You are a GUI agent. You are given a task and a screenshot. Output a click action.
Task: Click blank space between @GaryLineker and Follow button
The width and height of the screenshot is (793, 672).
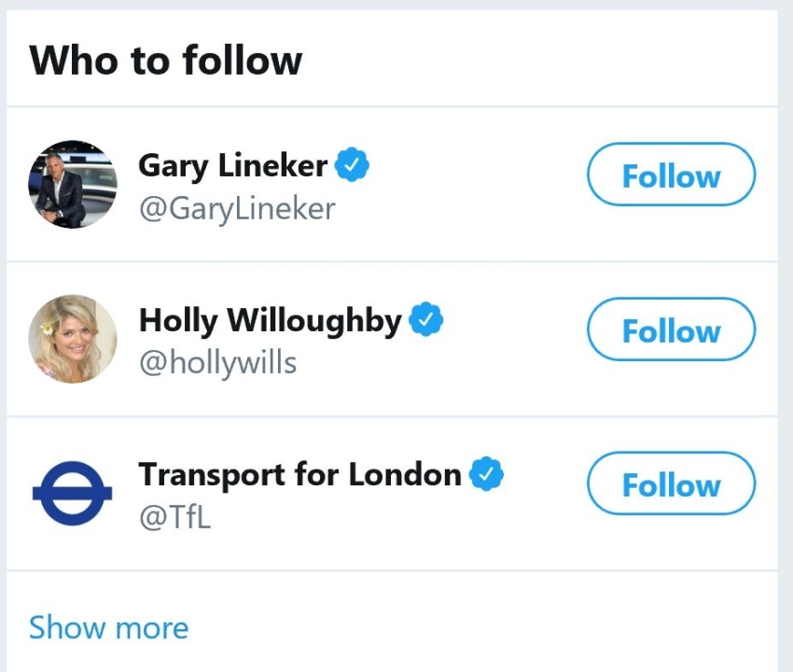pos(457,207)
